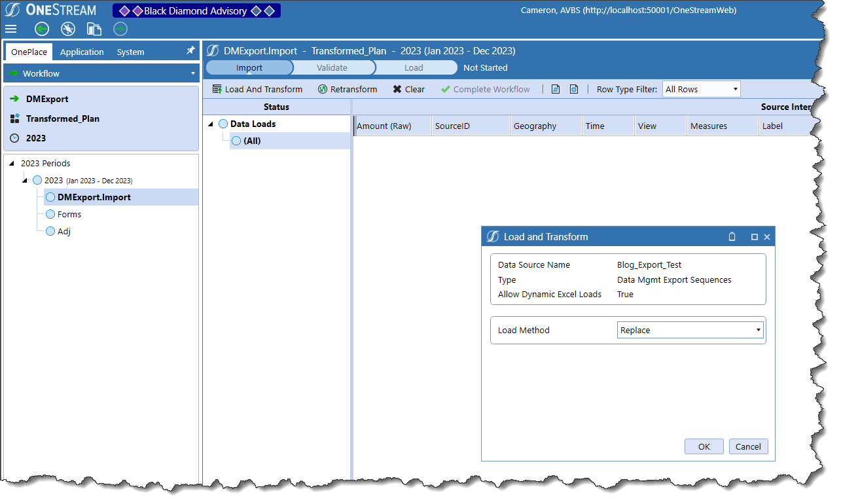The image size is (841, 504).
Task: Click the Complete Workflow toolbar button
Action: coord(485,89)
